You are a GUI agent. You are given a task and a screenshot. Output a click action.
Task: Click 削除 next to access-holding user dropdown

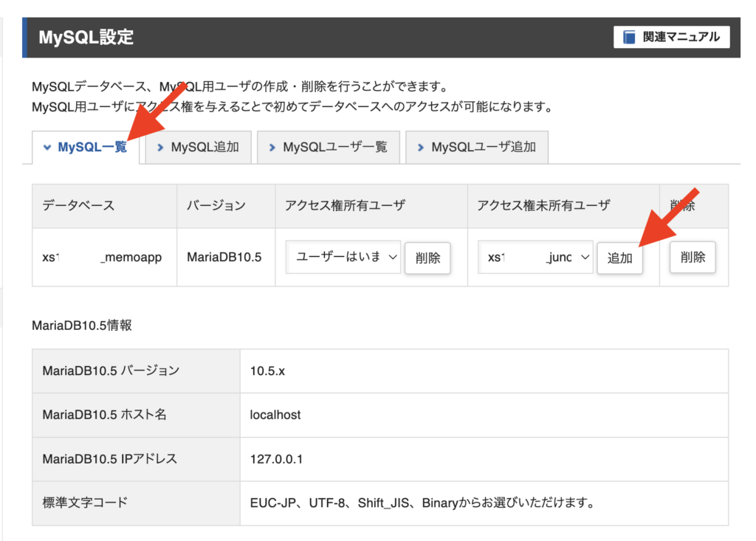427,258
